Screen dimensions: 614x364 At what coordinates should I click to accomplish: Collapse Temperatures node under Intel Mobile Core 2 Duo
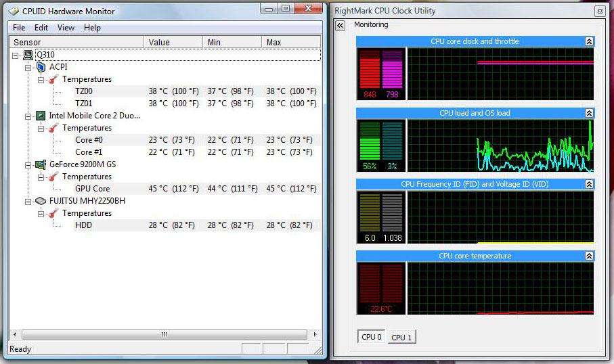pyautogui.click(x=41, y=129)
